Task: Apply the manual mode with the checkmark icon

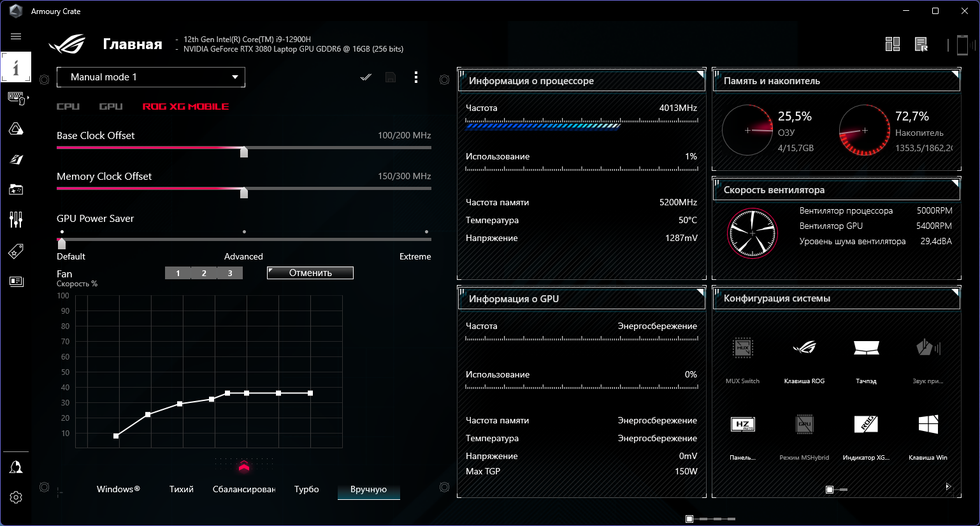Action: click(x=366, y=77)
